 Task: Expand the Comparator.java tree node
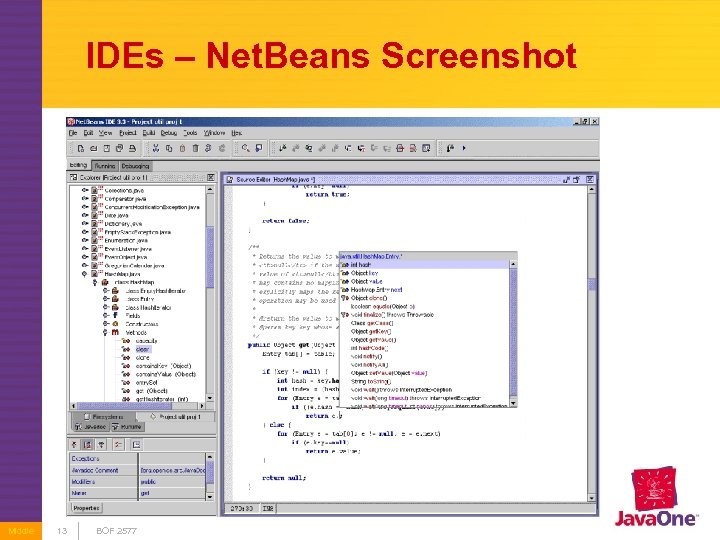pos(85,199)
